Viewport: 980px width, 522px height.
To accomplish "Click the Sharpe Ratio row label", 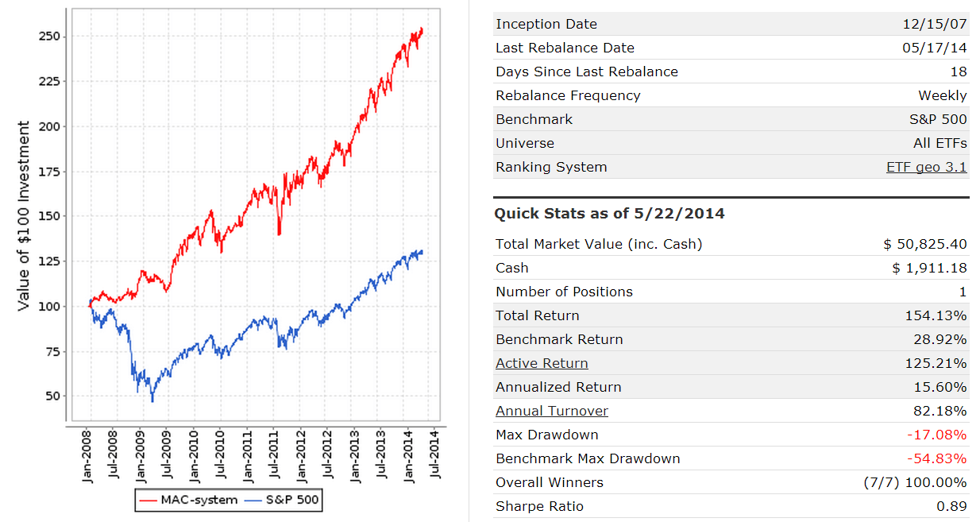I will point(539,506).
